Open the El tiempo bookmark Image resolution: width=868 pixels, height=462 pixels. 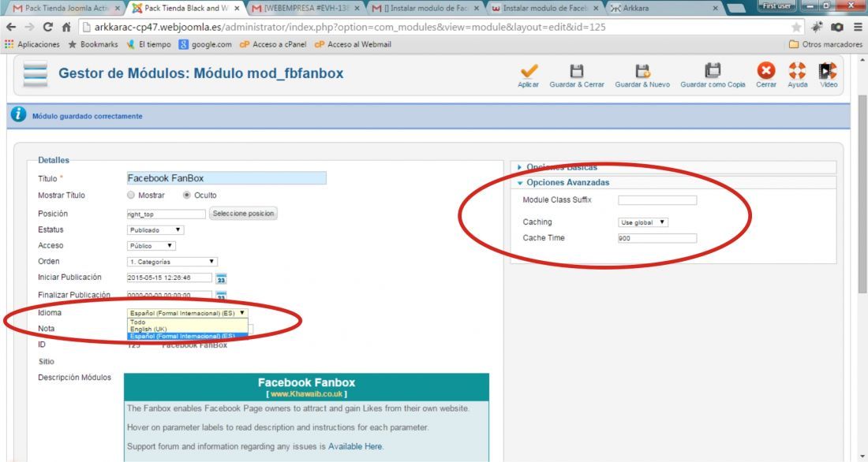pos(148,44)
